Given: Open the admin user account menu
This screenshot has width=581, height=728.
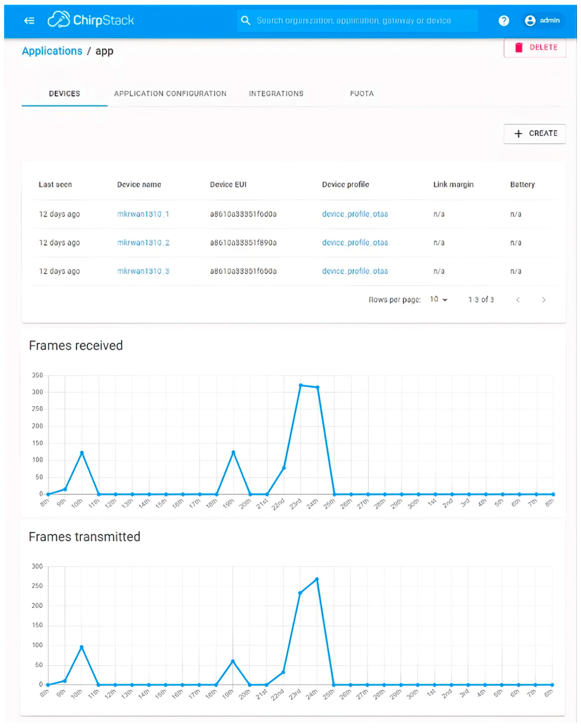Looking at the screenshot, I should (x=542, y=21).
